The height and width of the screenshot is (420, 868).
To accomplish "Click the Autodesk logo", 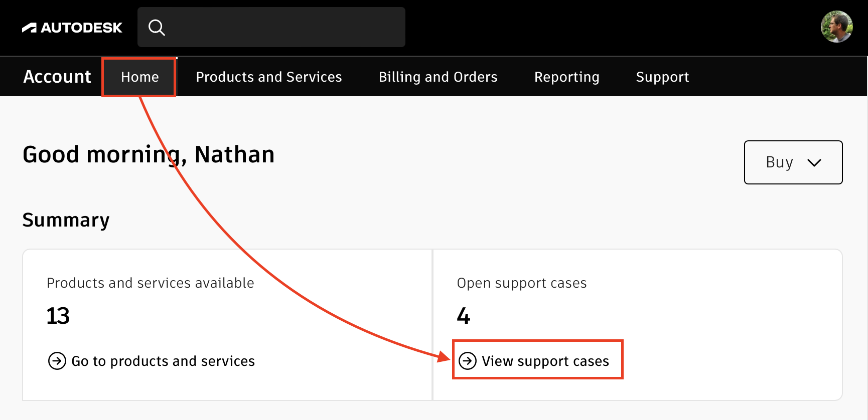I will pos(72,27).
